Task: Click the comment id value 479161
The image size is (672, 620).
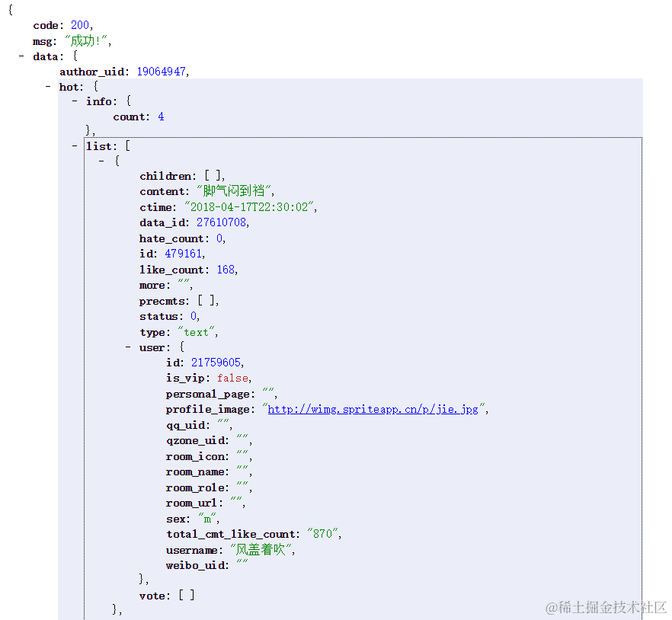Action: [183, 254]
